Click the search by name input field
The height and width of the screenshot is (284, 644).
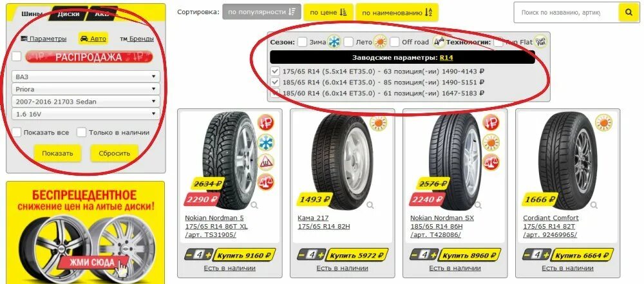[566, 13]
